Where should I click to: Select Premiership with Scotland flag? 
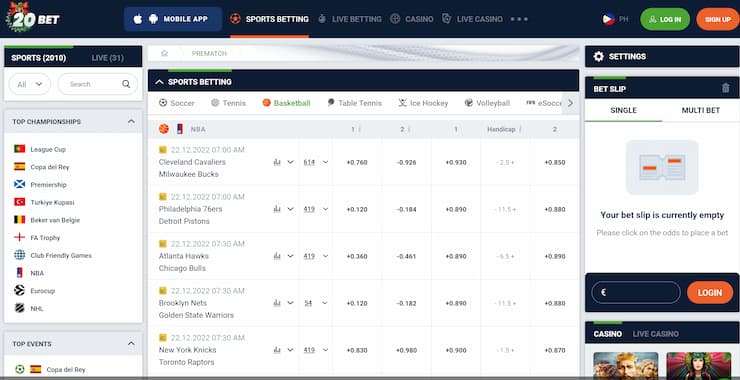40,185
